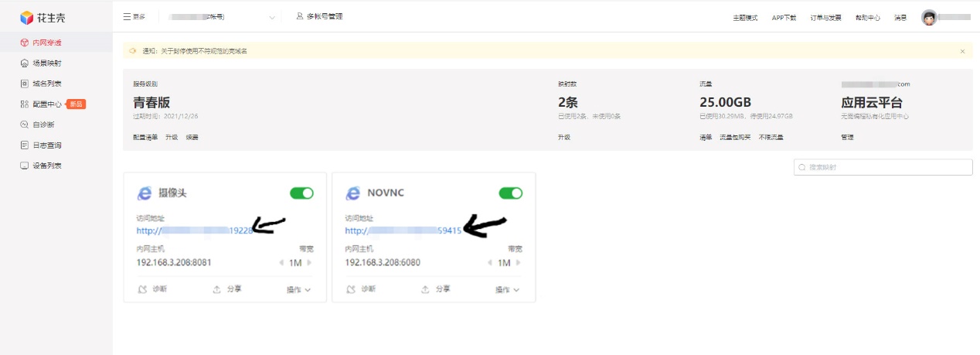
Task: Open 多帐号管理
Action: [319, 16]
